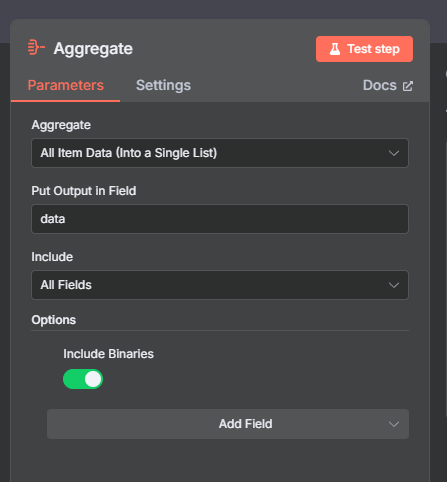Click the Put Output in Field input containing data
The height and width of the screenshot is (482, 447).
(x=220, y=219)
